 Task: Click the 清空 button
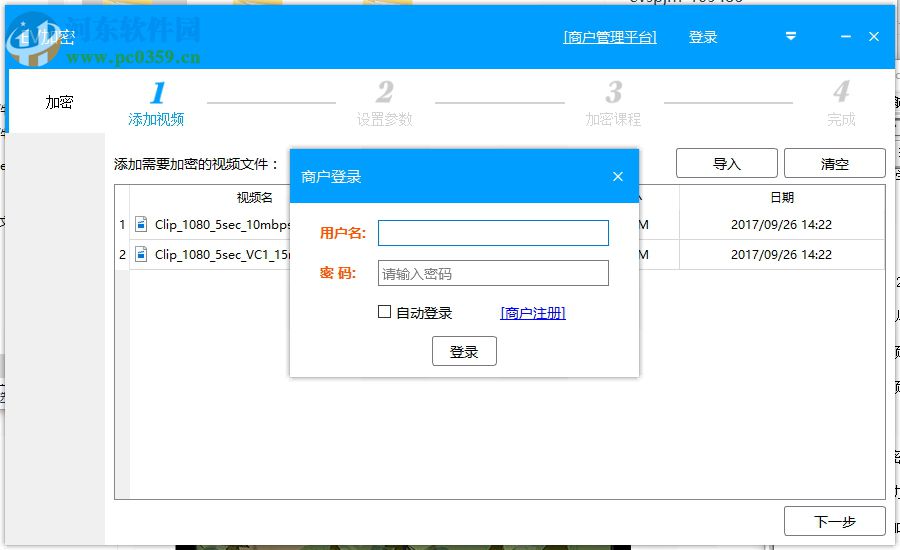coord(835,164)
